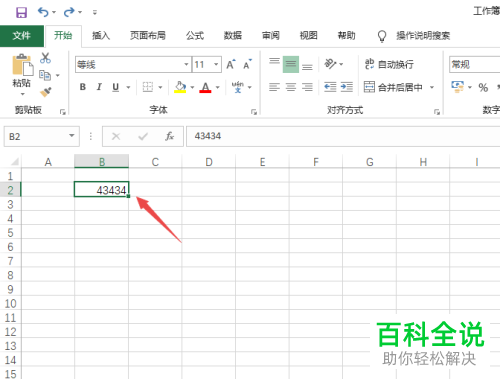Redo the last undone action
This screenshot has height=379, width=500.
point(69,12)
